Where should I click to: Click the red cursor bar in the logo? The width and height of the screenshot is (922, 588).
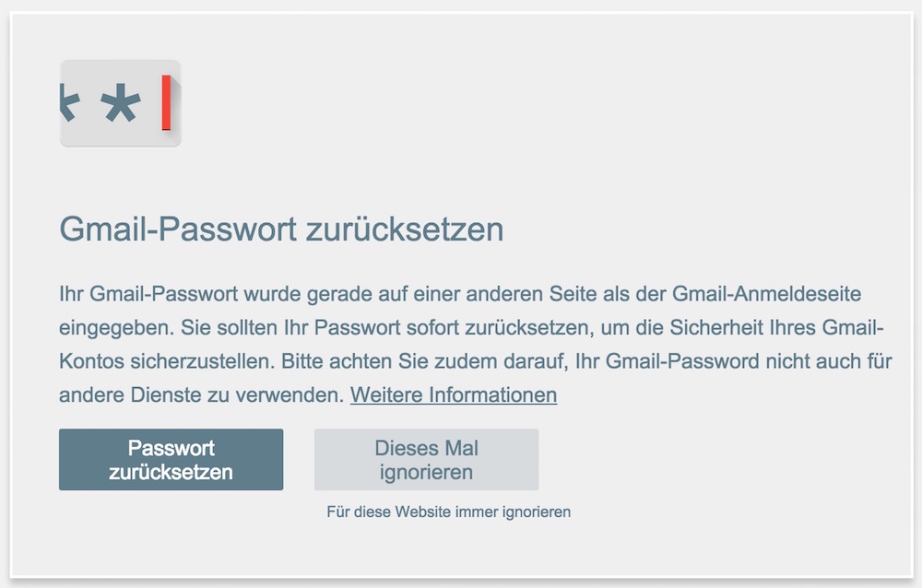[x=166, y=103]
